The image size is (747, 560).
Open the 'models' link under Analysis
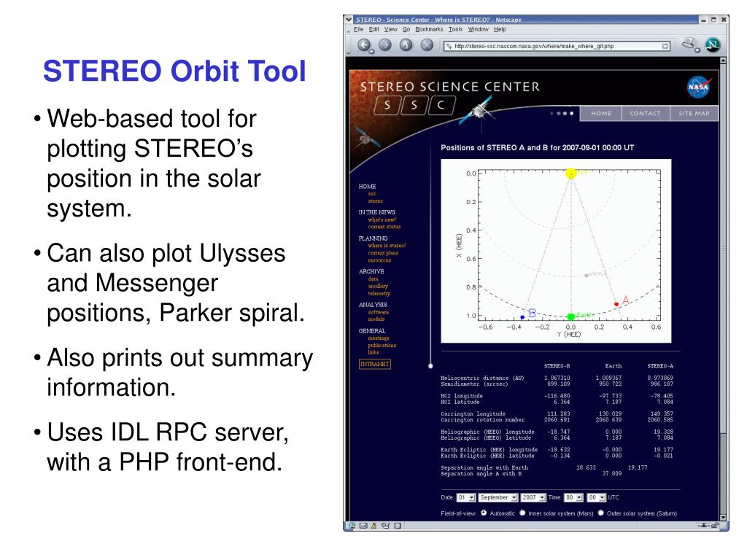pos(376,319)
